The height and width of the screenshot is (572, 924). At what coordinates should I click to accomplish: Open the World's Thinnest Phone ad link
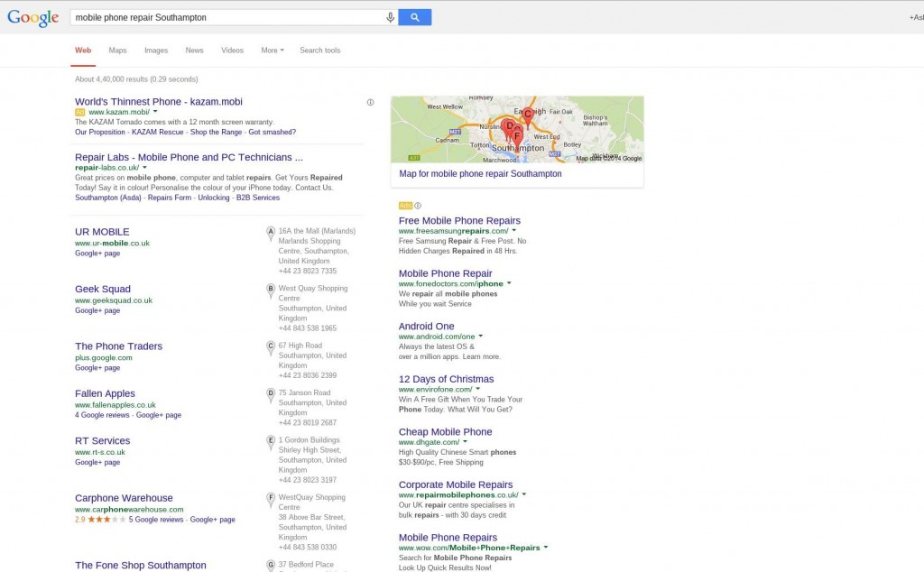tap(159, 101)
